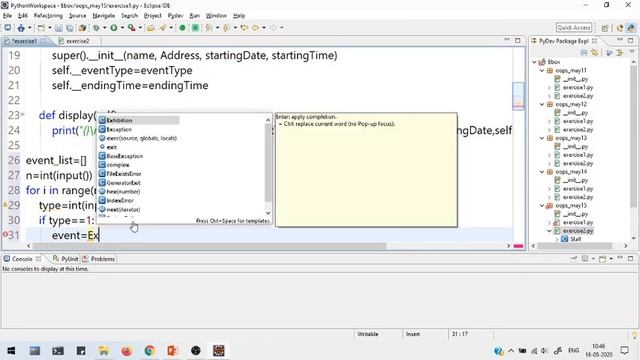Collapse the oops_may15 package
Screen dimensions: 640x360
coord(542,206)
